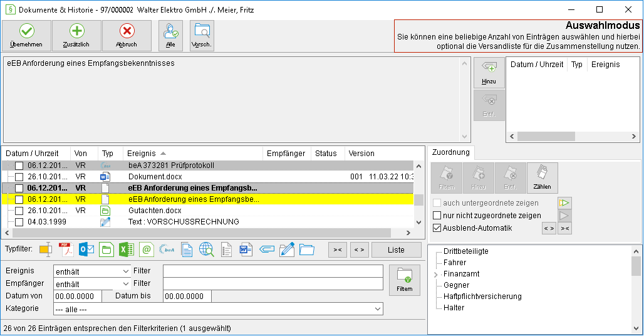Click the Zusätzlich plus button

76,36
